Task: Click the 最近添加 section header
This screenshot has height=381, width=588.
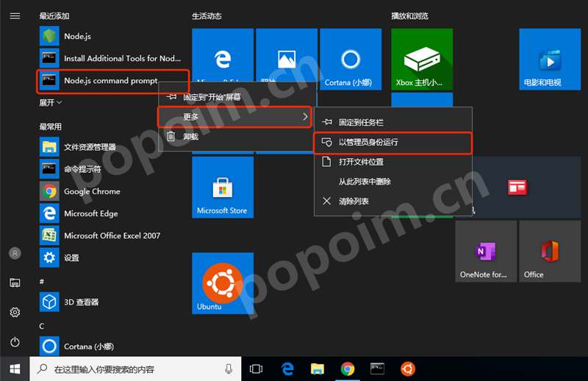Action: pyautogui.click(x=54, y=16)
